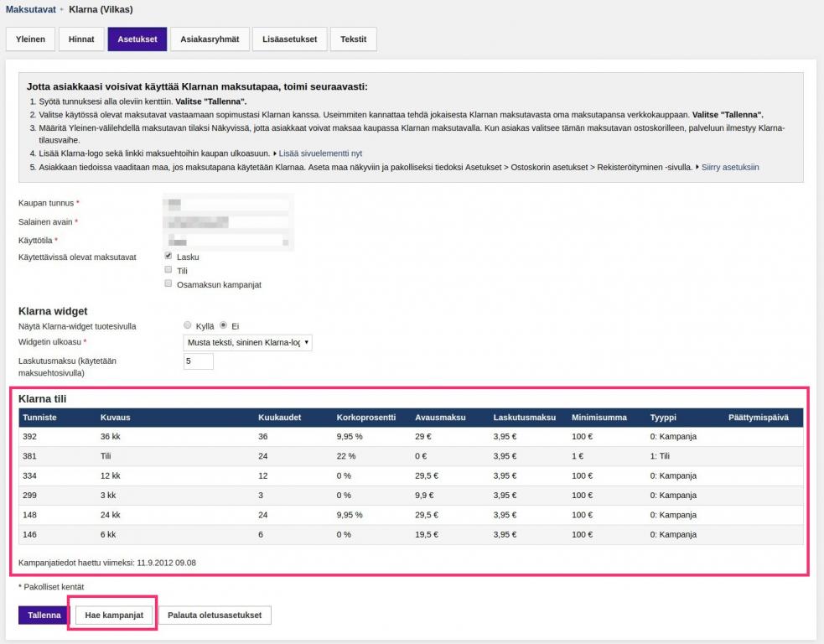The width and height of the screenshot is (824, 644).
Task: Click the '3 kk' description cell
Action: pyautogui.click(x=108, y=496)
